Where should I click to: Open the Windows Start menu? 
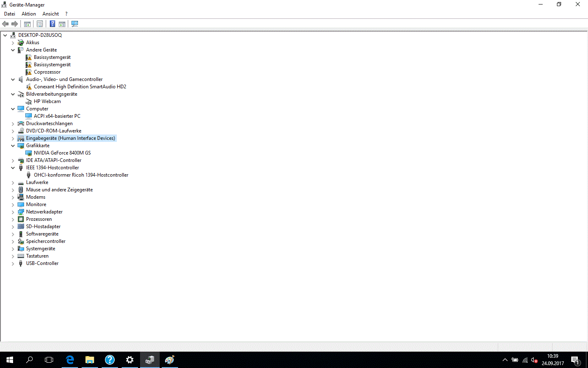(10, 360)
